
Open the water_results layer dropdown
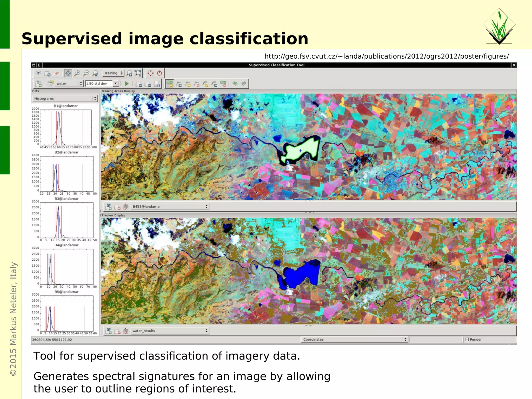[170, 331]
